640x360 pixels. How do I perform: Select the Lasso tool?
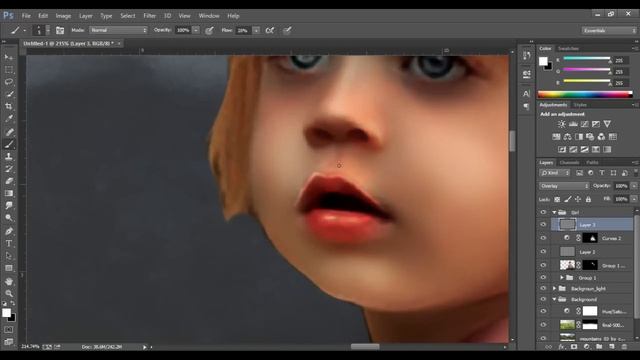[x=9, y=82]
